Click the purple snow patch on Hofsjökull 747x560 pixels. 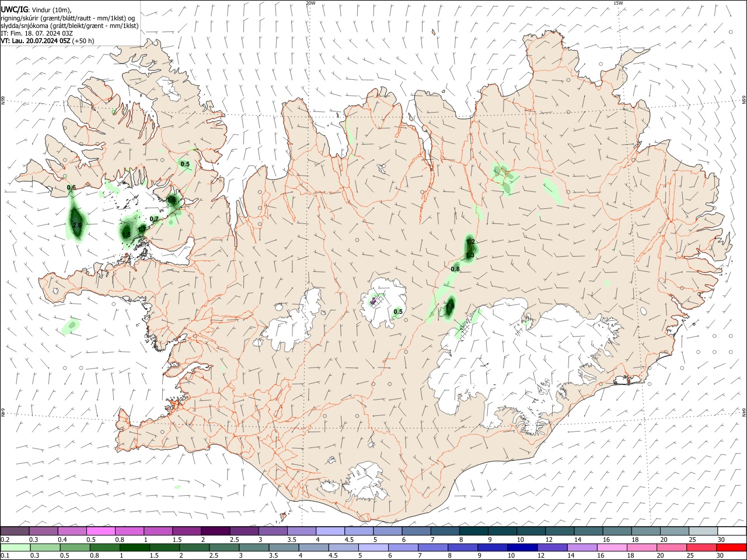[373, 302]
